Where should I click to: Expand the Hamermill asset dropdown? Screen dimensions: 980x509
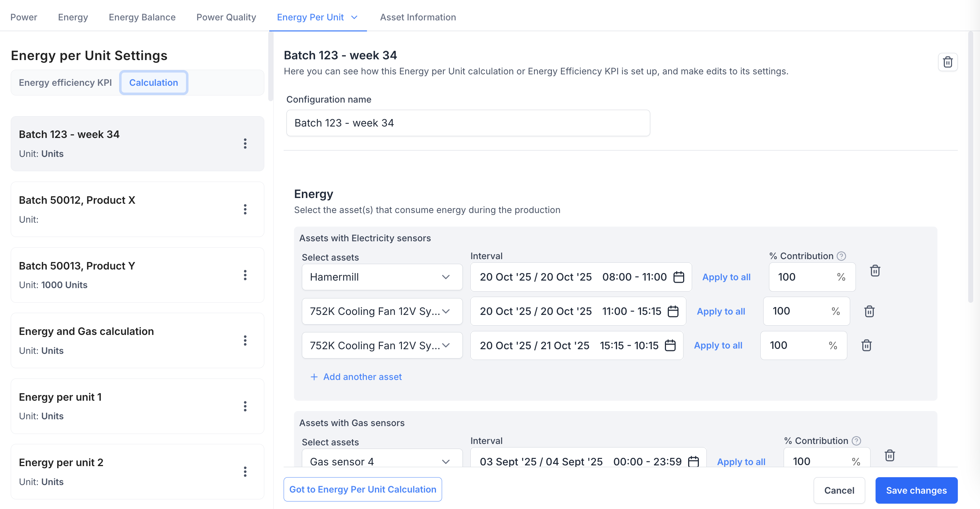[x=382, y=277]
